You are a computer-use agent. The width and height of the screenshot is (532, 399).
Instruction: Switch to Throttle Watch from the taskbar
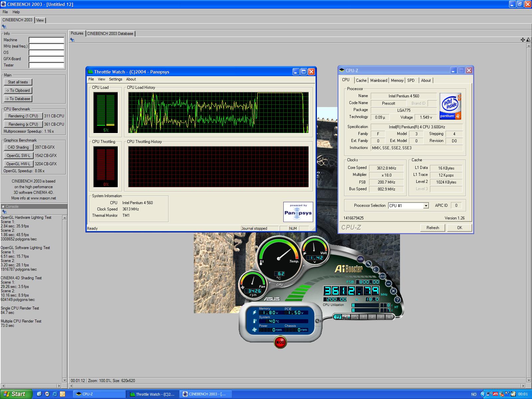[x=153, y=394]
